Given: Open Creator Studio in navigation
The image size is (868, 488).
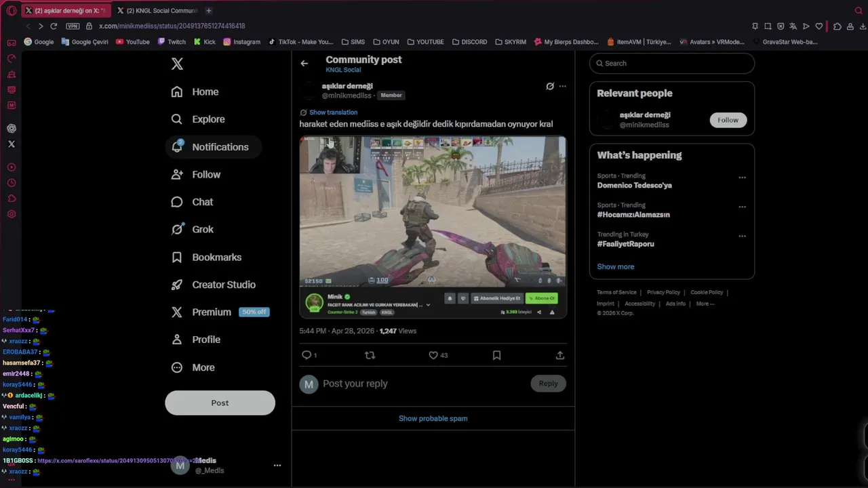Looking at the screenshot, I should 214,285.
